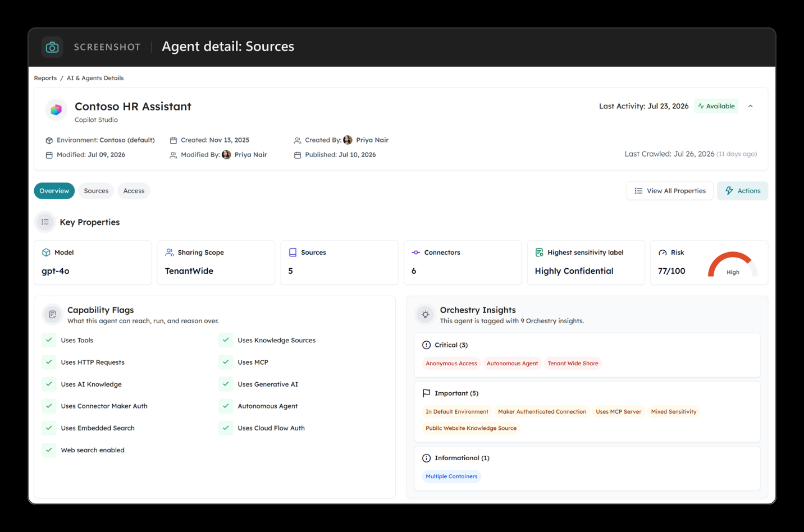This screenshot has height=532, width=804.
Task: Click Priya Nair avatar beside Created By
Action: point(348,140)
